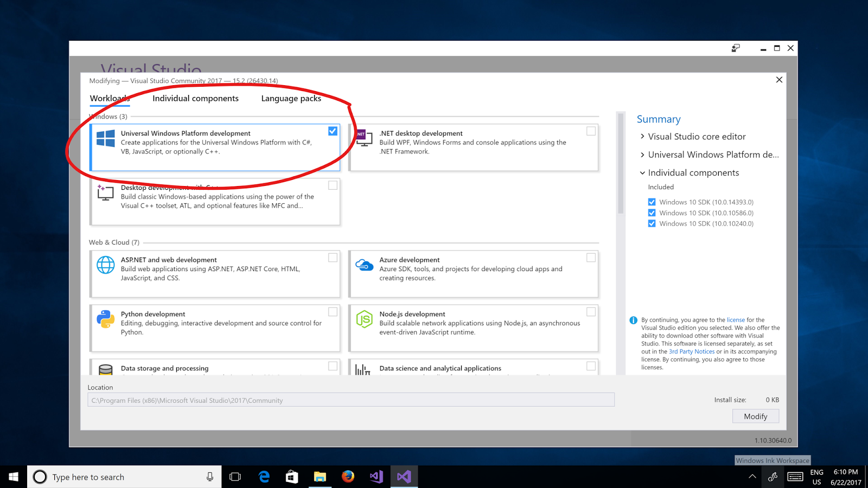This screenshot has height=488, width=868.
Task: Select the Azure development cloud icon
Action: pyautogui.click(x=364, y=264)
